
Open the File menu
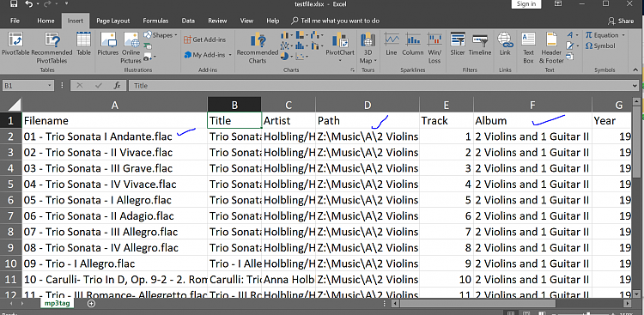point(15,21)
